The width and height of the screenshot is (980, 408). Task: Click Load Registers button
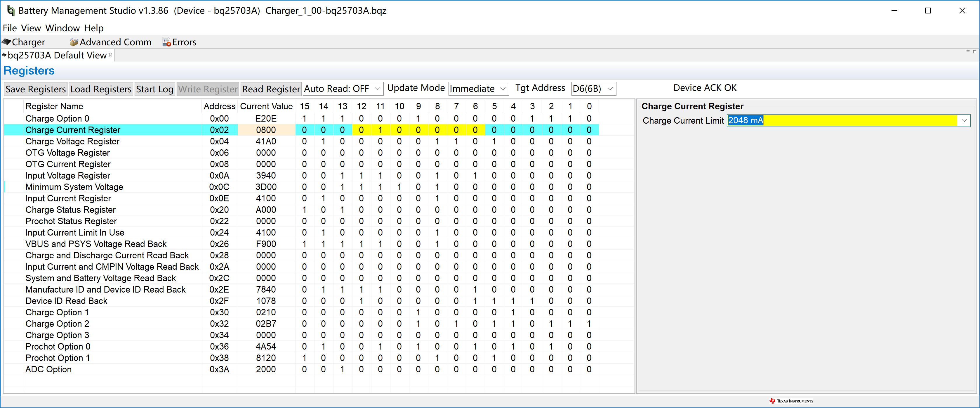101,89
